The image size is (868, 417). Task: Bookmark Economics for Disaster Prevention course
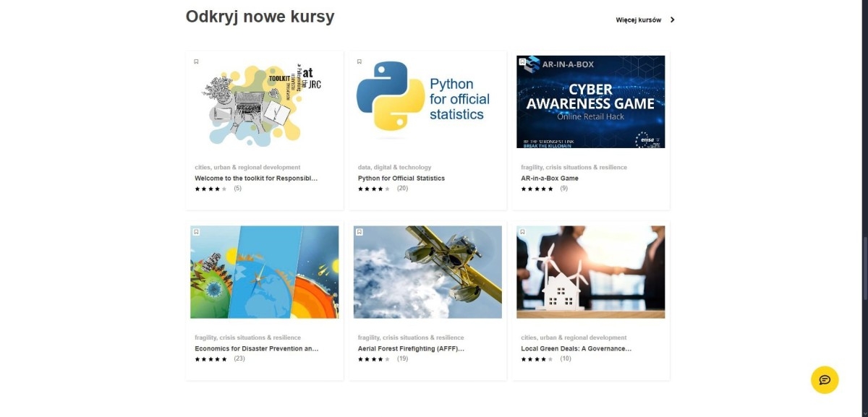(x=196, y=232)
